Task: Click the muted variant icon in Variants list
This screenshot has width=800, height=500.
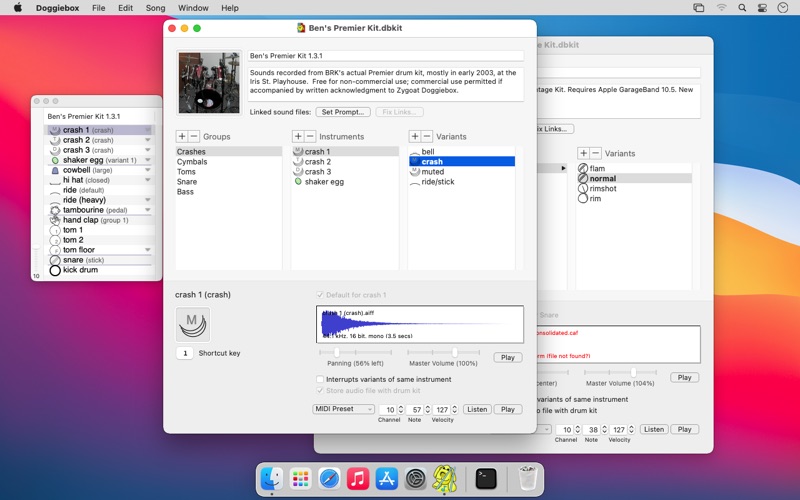Action: [x=415, y=172]
